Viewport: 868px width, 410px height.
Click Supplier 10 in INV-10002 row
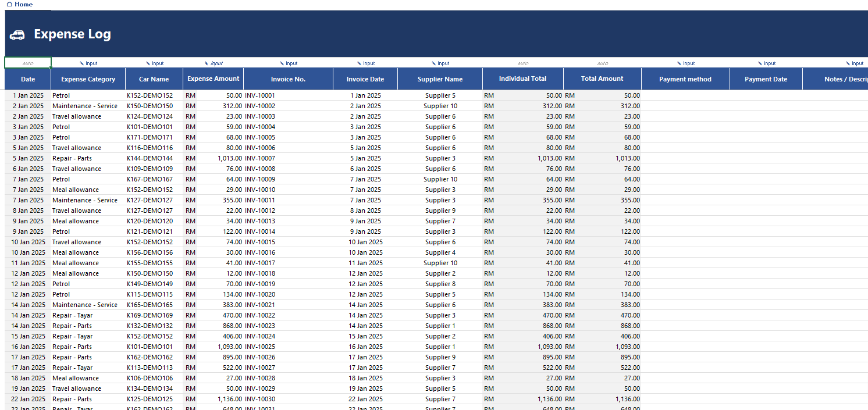click(440, 106)
